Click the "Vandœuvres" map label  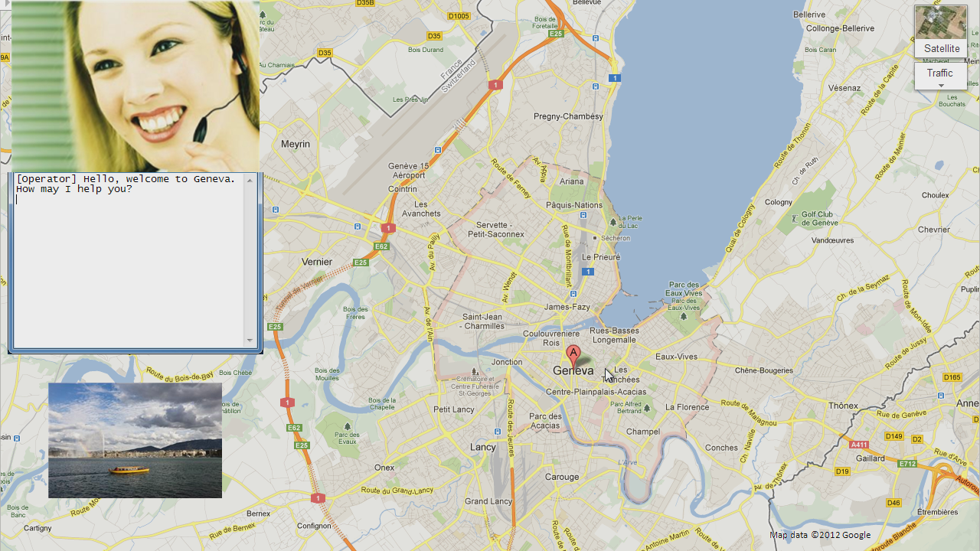click(832, 240)
